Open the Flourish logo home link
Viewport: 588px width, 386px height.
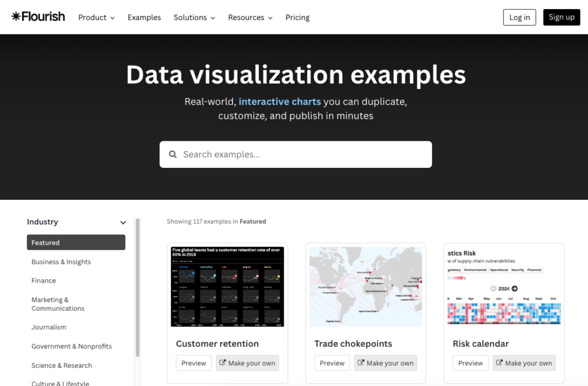click(38, 17)
